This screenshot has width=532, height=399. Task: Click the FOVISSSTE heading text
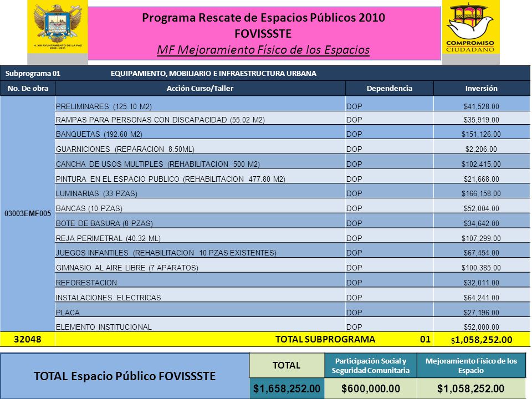pyautogui.click(x=263, y=34)
